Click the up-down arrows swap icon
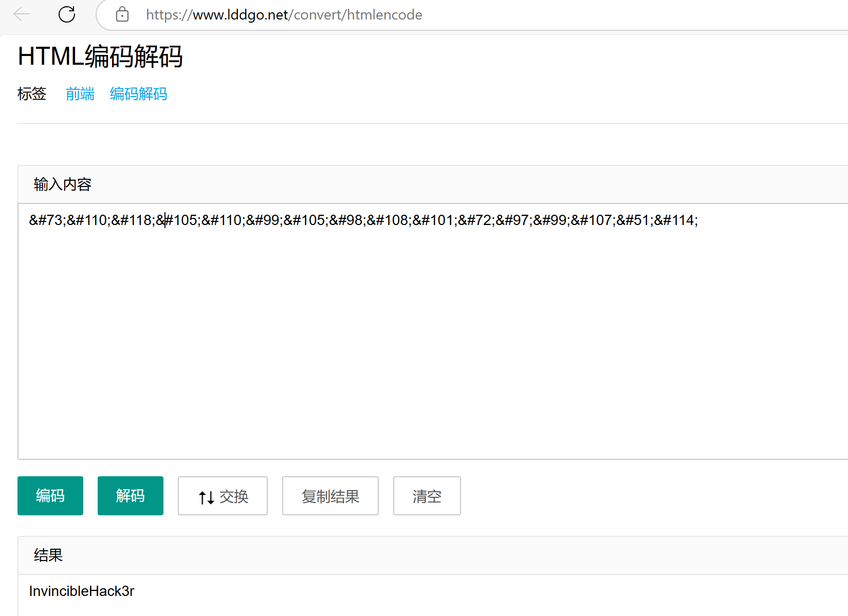848x616 pixels. (207, 497)
